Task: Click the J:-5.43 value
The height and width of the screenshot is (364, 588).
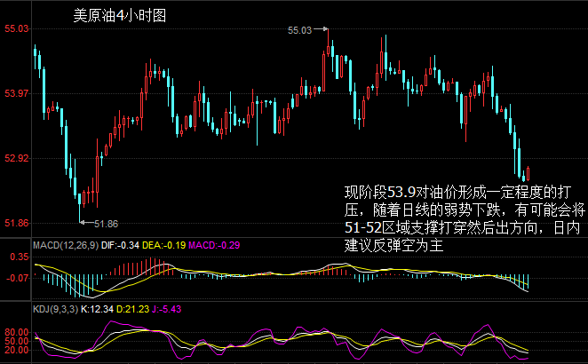Action: click(x=166, y=309)
